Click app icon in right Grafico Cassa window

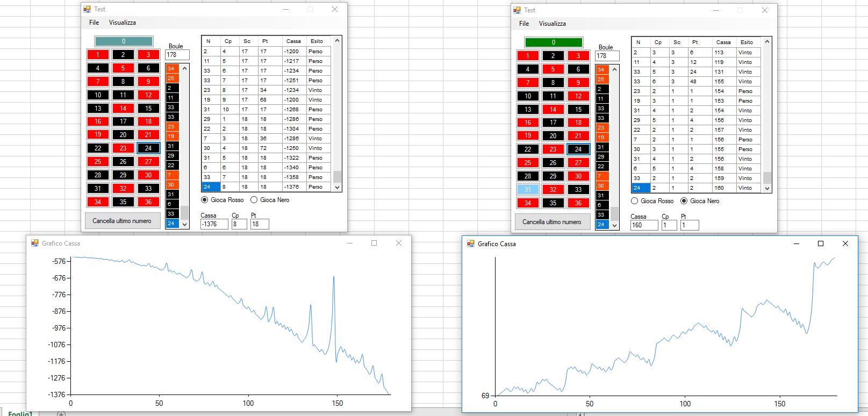point(471,244)
